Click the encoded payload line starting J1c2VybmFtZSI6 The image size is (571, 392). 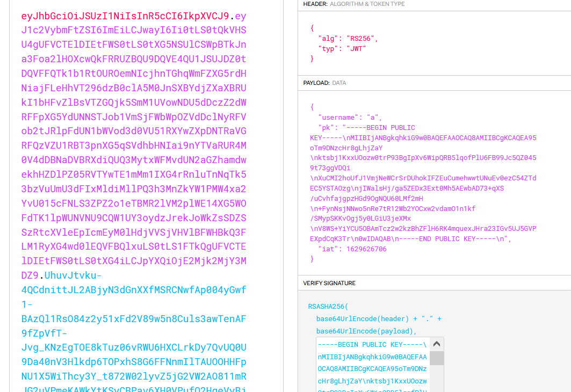134,30
